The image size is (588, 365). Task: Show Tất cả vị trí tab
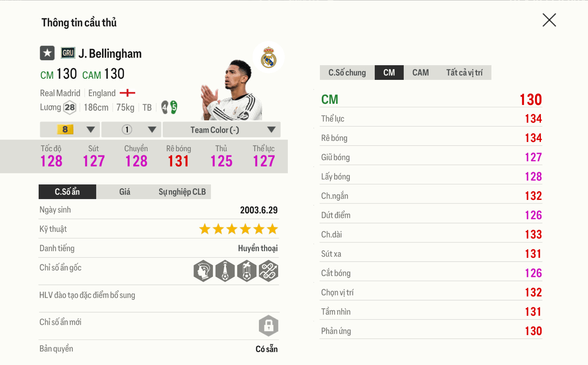[464, 73]
